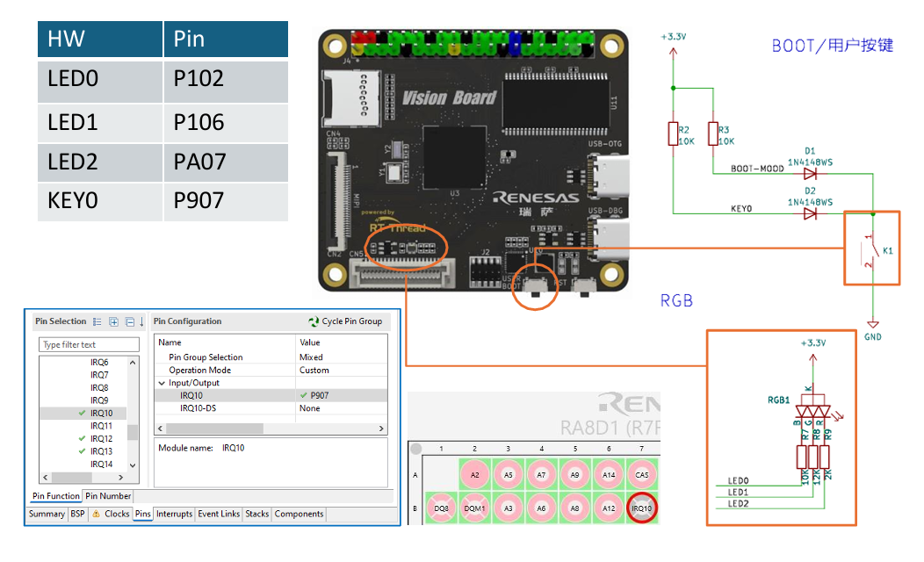The image size is (924, 562).
Task: Select checked IRQ13 in the pin list
Action: click(101, 451)
